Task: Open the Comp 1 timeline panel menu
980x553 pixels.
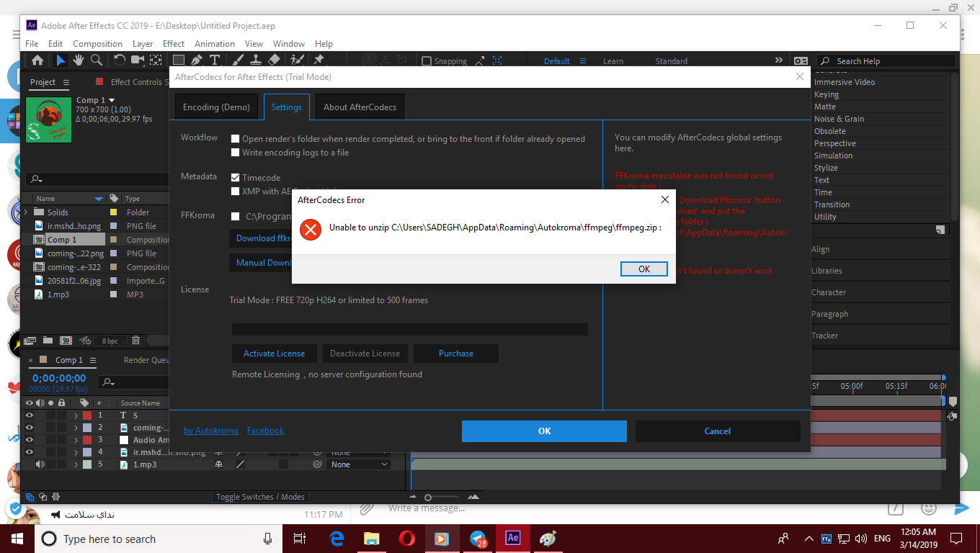Action: [x=93, y=360]
